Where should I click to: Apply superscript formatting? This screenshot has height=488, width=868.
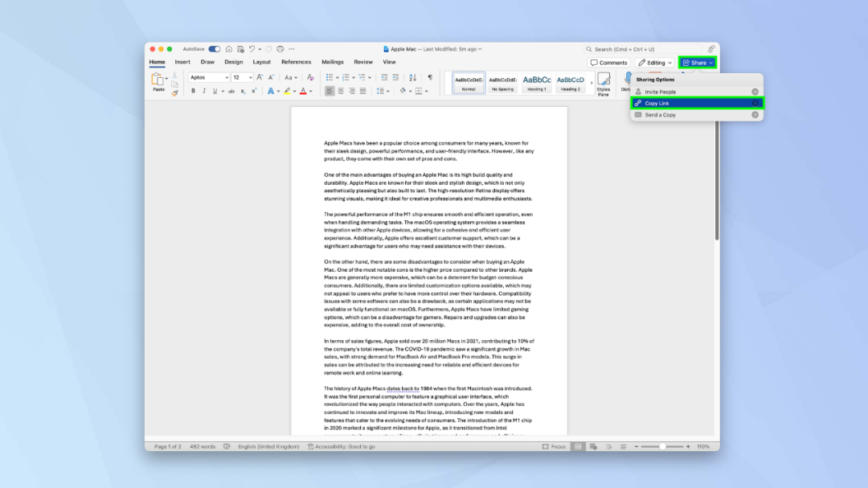click(253, 92)
